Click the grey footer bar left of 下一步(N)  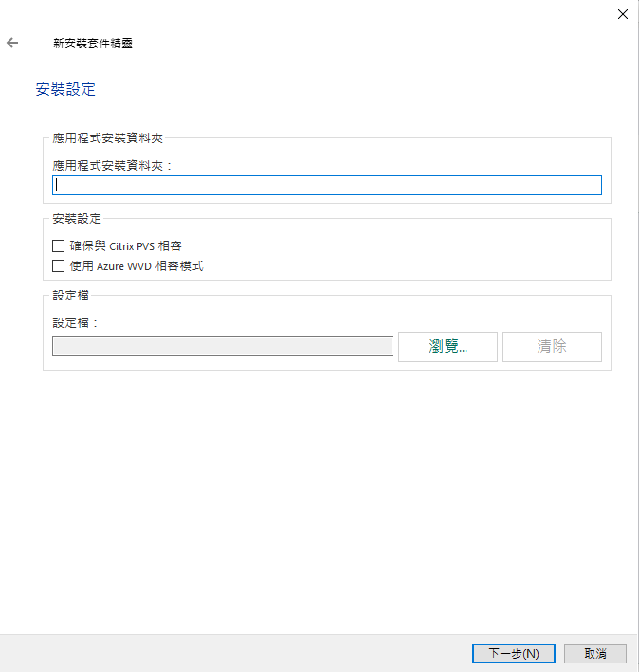237,653
